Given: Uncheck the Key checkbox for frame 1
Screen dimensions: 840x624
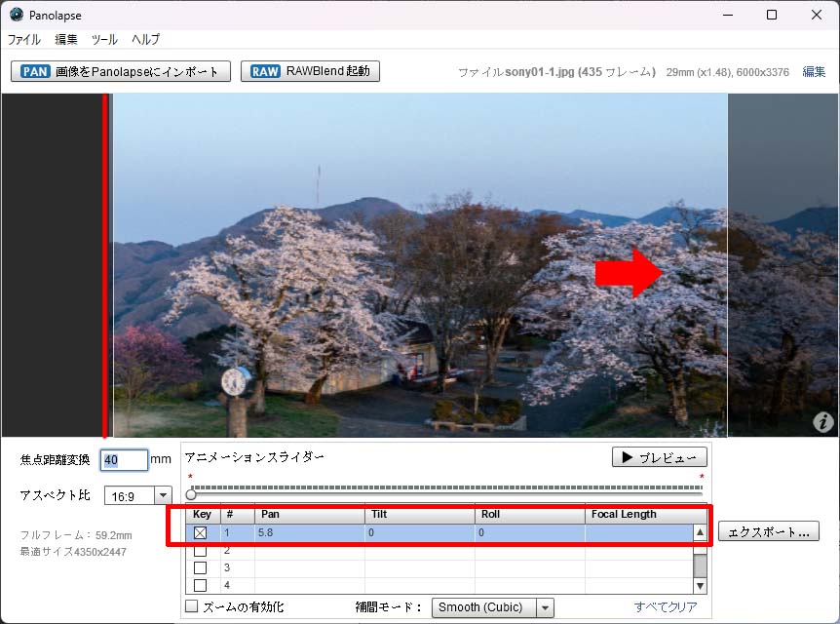Looking at the screenshot, I should pyautogui.click(x=200, y=533).
